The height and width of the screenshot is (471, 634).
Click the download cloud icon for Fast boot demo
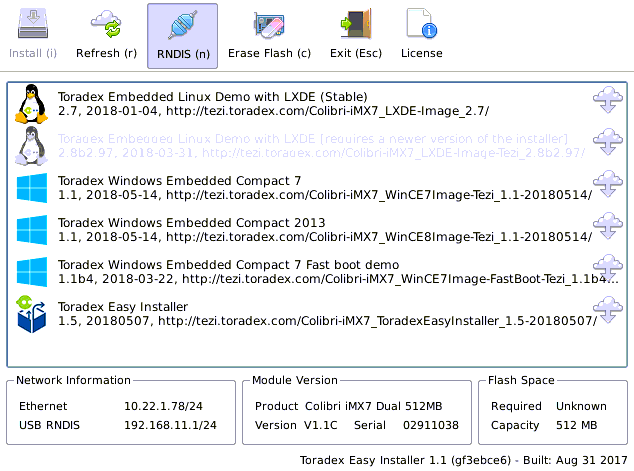(608, 269)
